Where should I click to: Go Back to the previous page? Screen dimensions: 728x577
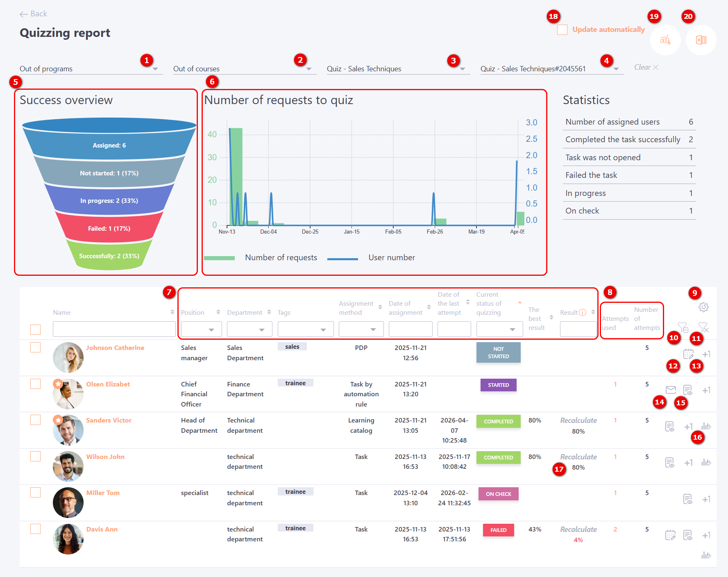(x=33, y=14)
